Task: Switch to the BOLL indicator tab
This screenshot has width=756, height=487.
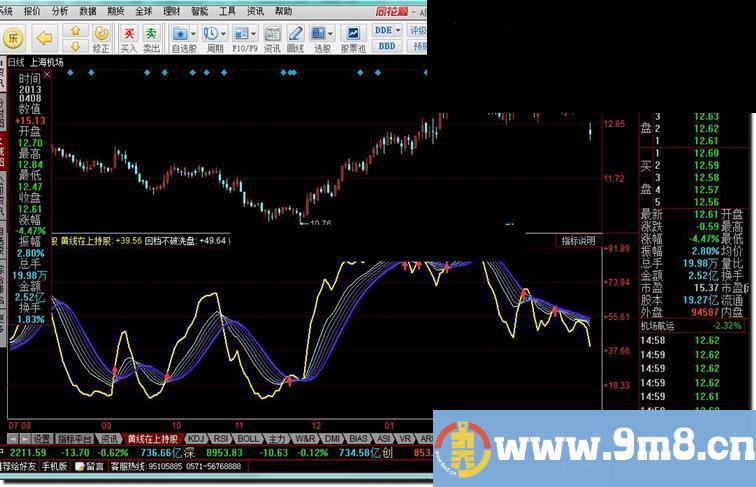Action: pos(248,438)
